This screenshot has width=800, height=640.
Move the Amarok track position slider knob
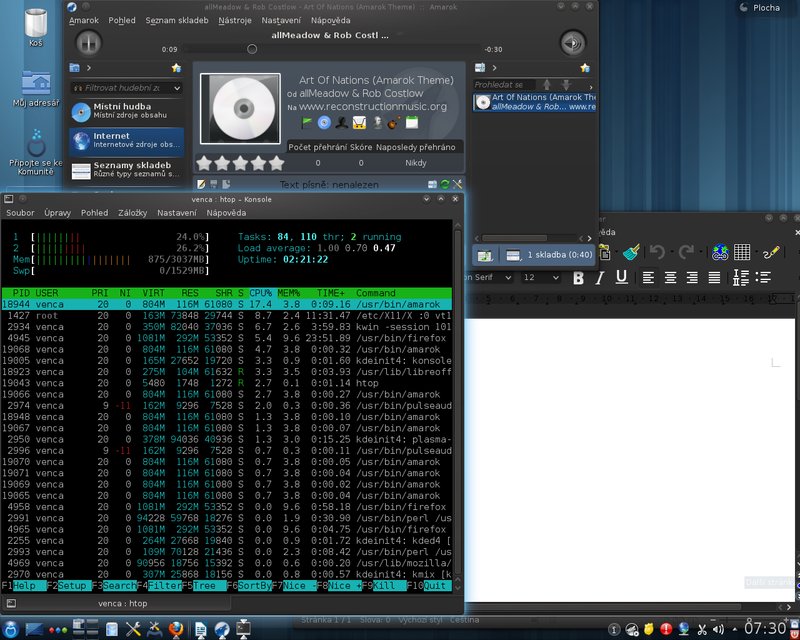point(252,49)
